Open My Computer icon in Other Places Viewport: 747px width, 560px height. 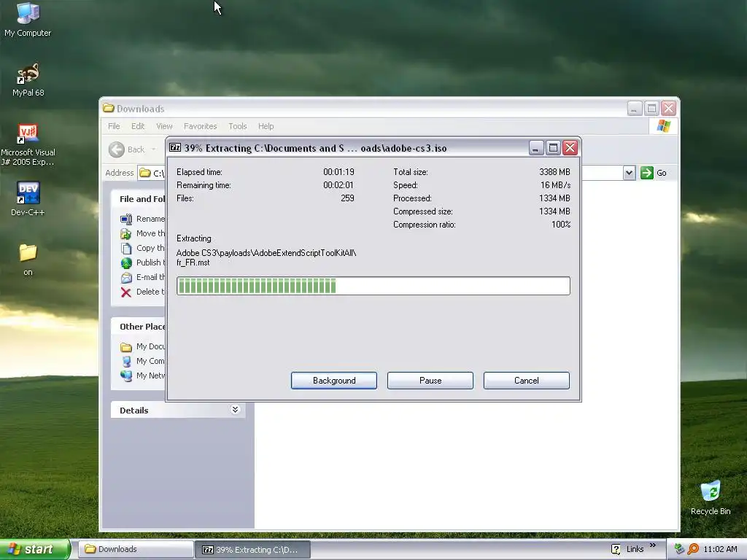point(125,362)
